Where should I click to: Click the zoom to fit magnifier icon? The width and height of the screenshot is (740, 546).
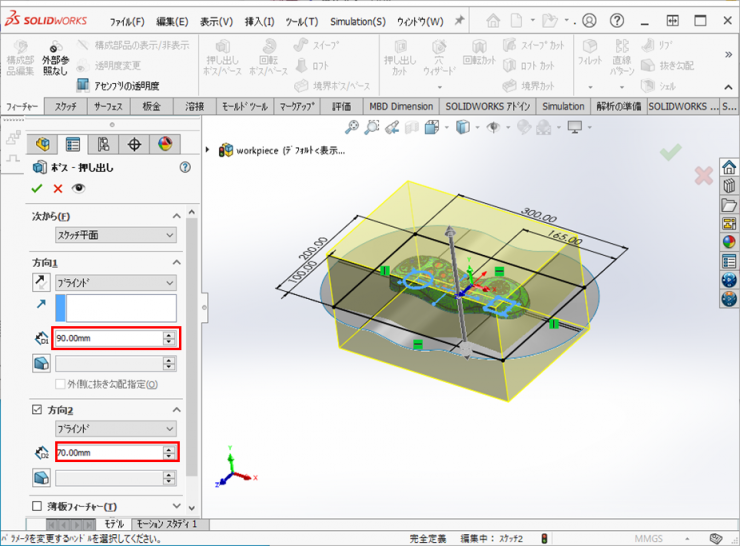pyautogui.click(x=352, y=127)
